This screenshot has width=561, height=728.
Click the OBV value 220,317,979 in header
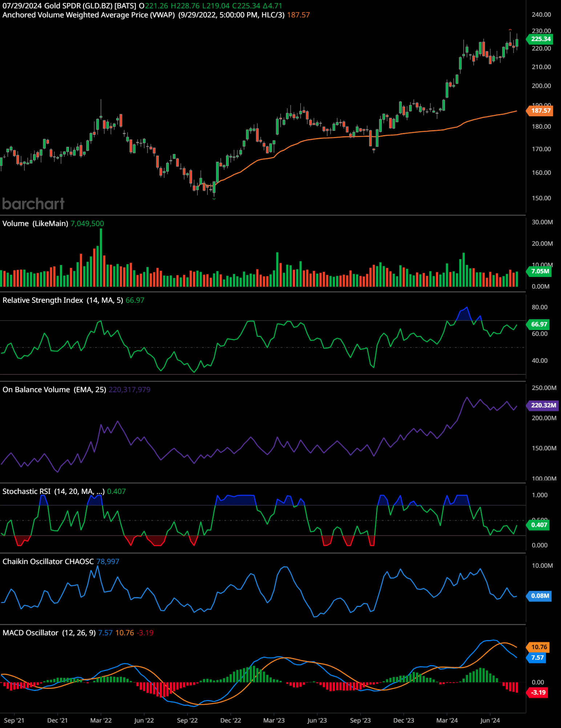[129, 390]
